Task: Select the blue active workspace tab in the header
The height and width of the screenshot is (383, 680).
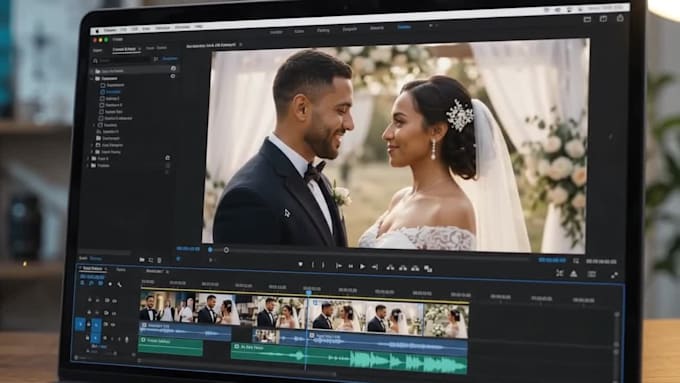Action: point(404,27)
